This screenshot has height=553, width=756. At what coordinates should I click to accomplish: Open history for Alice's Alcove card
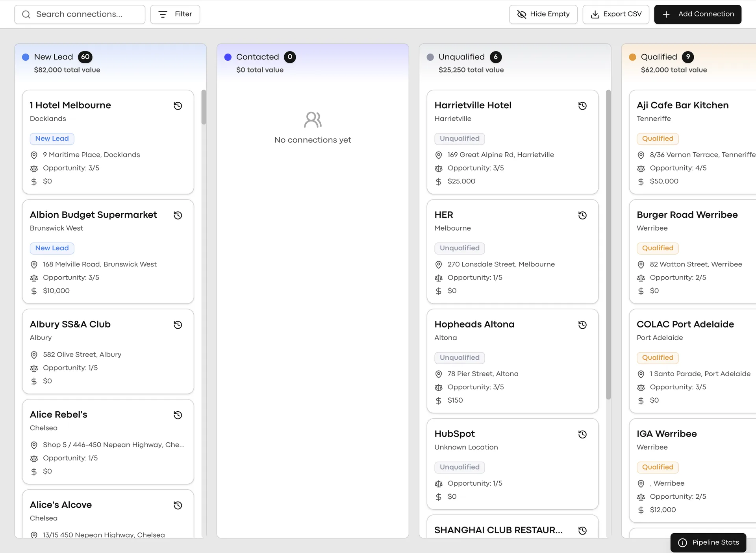click(178, 505)
